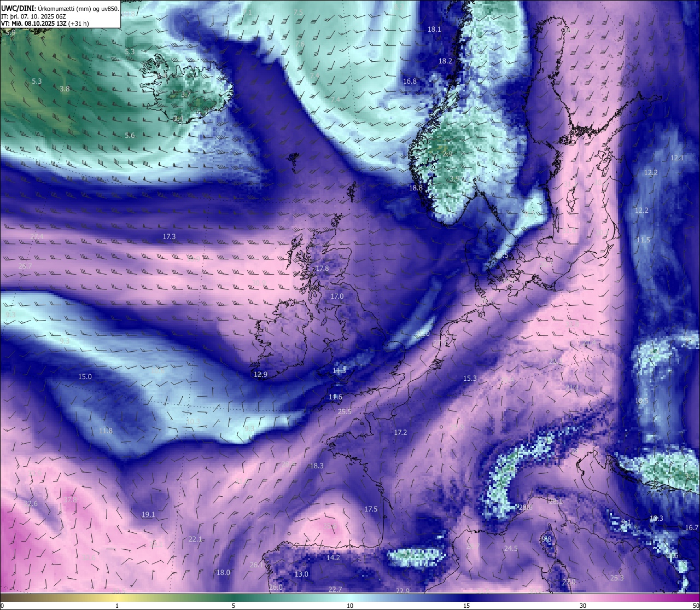This screenshot has width=700, height=610.
Task: Click the 2.9 value over southern Norway
Action: [447, 155]
